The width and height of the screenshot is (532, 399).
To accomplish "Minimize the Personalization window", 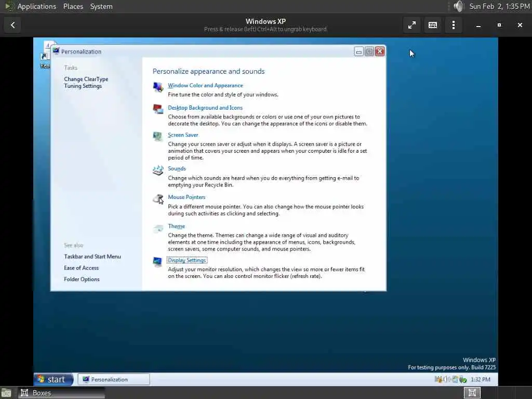I will tap(358, 51).
